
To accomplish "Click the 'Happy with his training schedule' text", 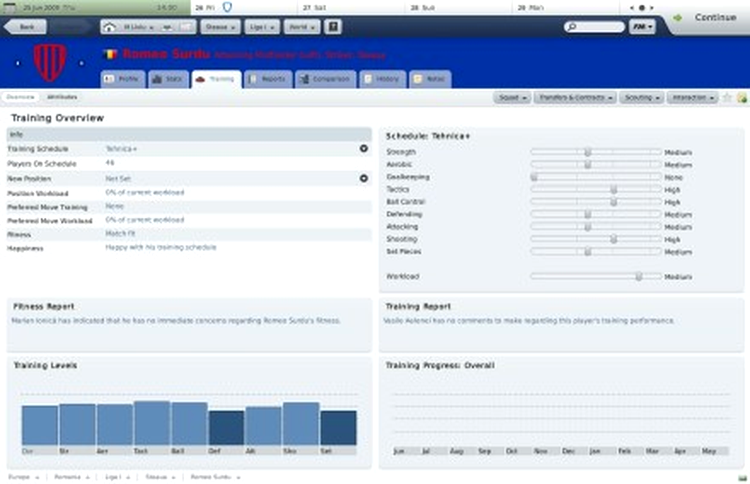I will (x=161, y=247).
